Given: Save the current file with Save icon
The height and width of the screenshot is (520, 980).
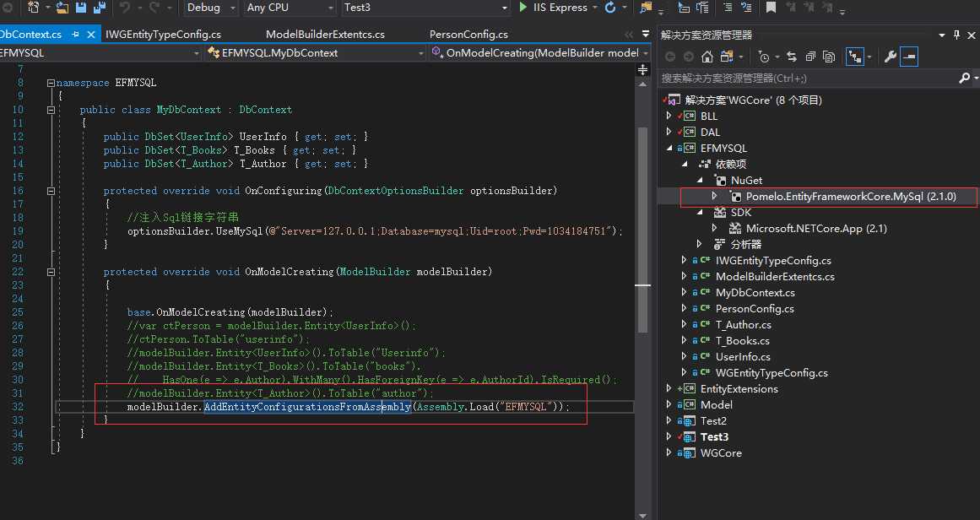Looking at the screenshot, I should click(x=81, y=8).
